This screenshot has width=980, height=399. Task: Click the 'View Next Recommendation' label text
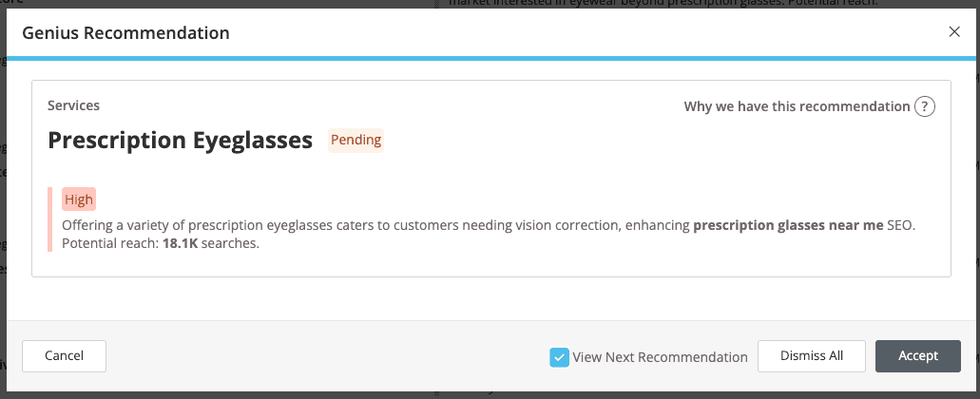point(660,357)
